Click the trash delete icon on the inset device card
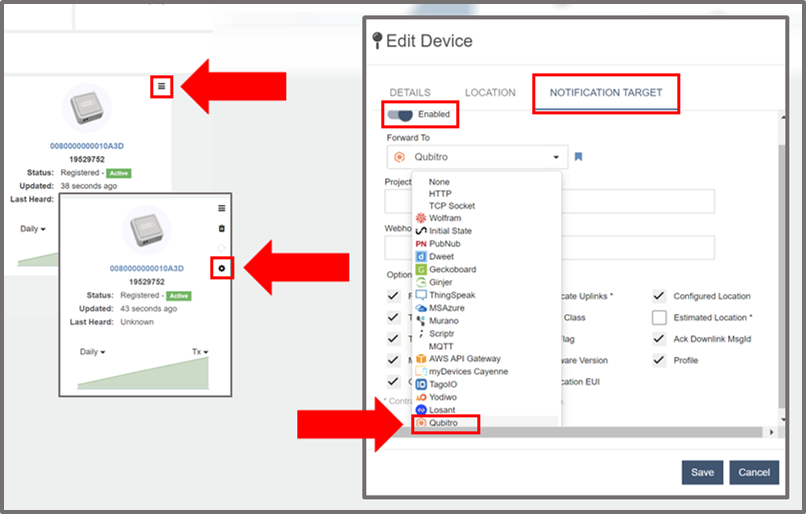Screen dimensions: 806x514 pos(222,228)
